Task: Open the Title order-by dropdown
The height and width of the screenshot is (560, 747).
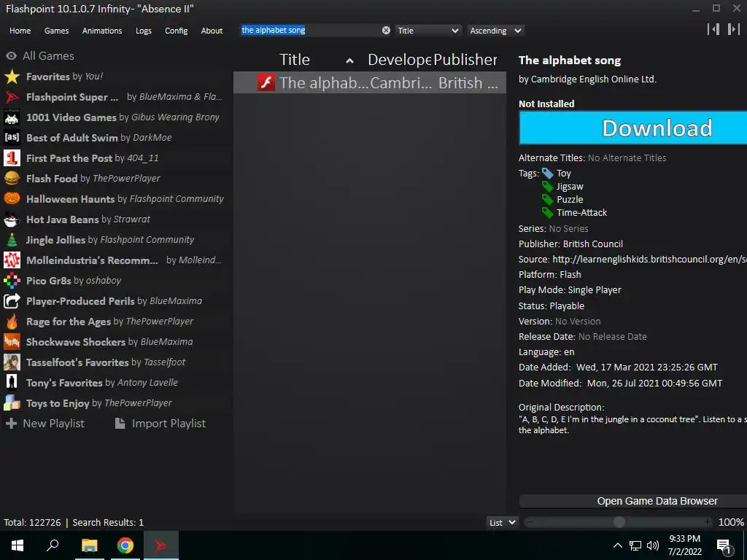Action: coord(427,31)
